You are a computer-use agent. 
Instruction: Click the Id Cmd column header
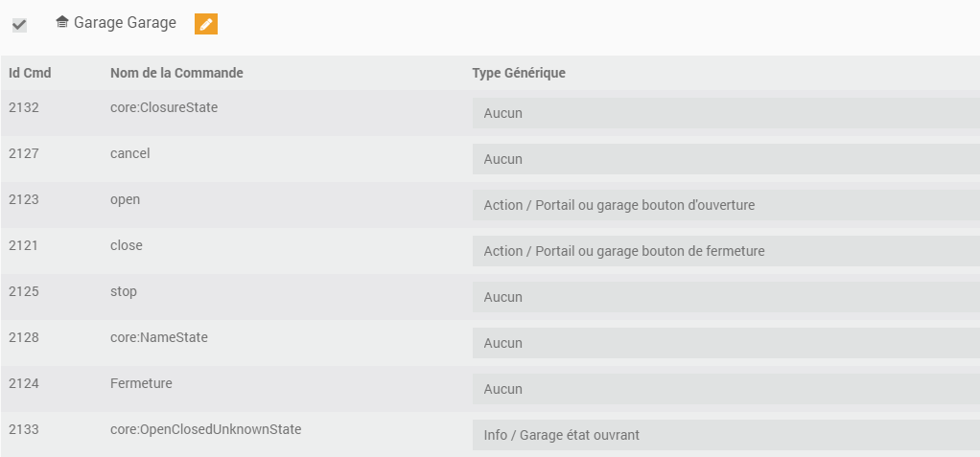(x=30, y=73)
